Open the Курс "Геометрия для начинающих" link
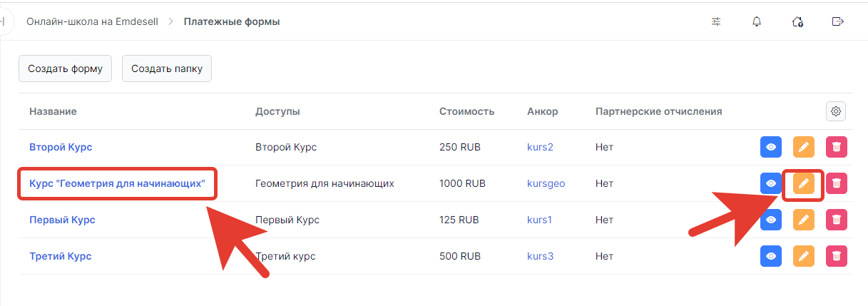 point(117,183)
